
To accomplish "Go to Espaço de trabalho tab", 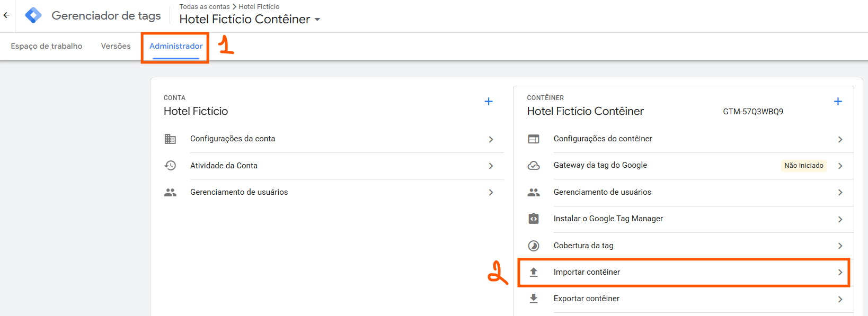I will 47,46.
